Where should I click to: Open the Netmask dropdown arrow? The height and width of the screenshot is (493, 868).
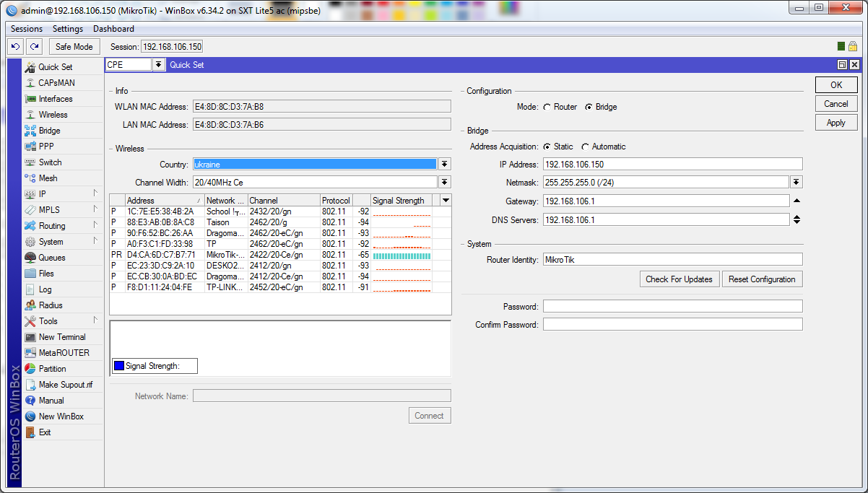coord(797,183)
